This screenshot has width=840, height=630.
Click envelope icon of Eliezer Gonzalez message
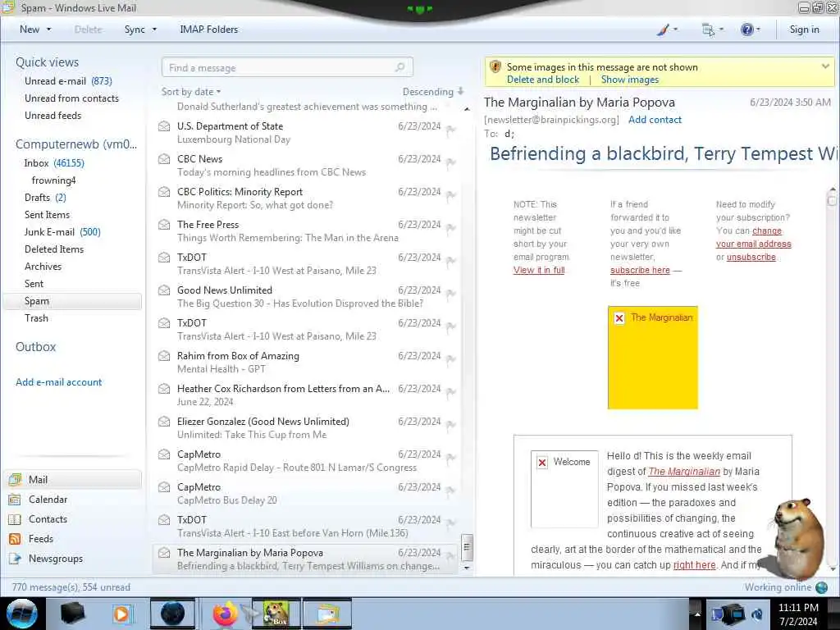click(x=164, y=422)
